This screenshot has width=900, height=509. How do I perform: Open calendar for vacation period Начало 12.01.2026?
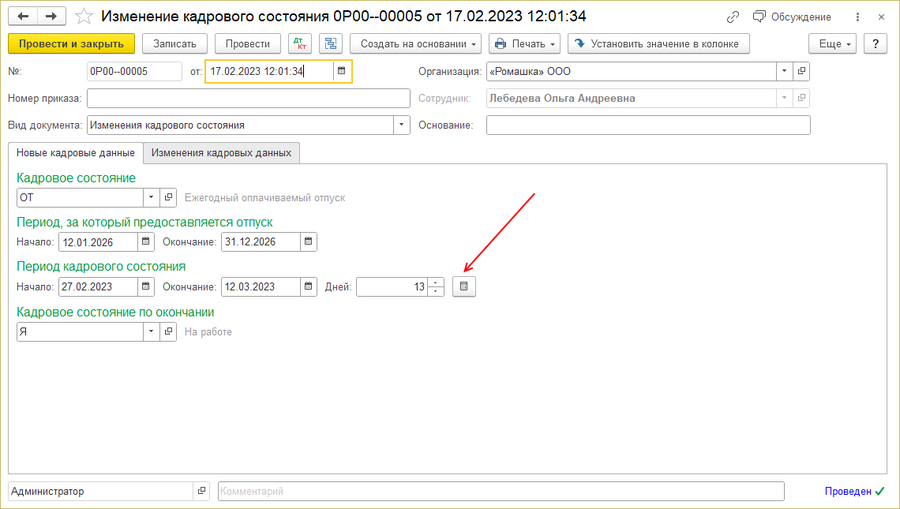point(146,242)
